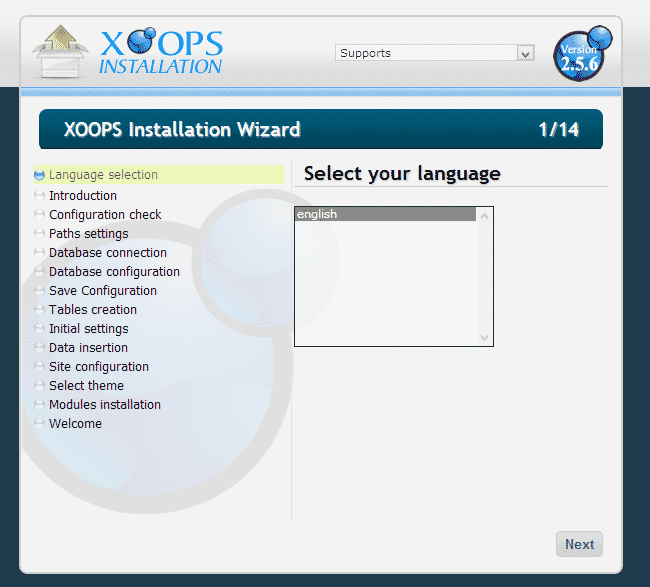Click the XOOPS Installation logo
This screenshot has width=650, height=587.
click(128, 51)
